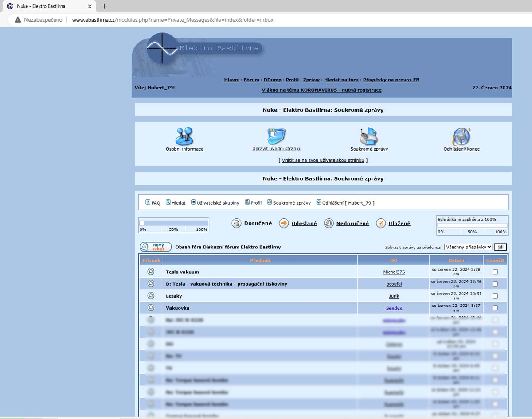This screenshot has width=532, height=419.
Task: Open the sender profile Michal376
Action: [394, 272]
